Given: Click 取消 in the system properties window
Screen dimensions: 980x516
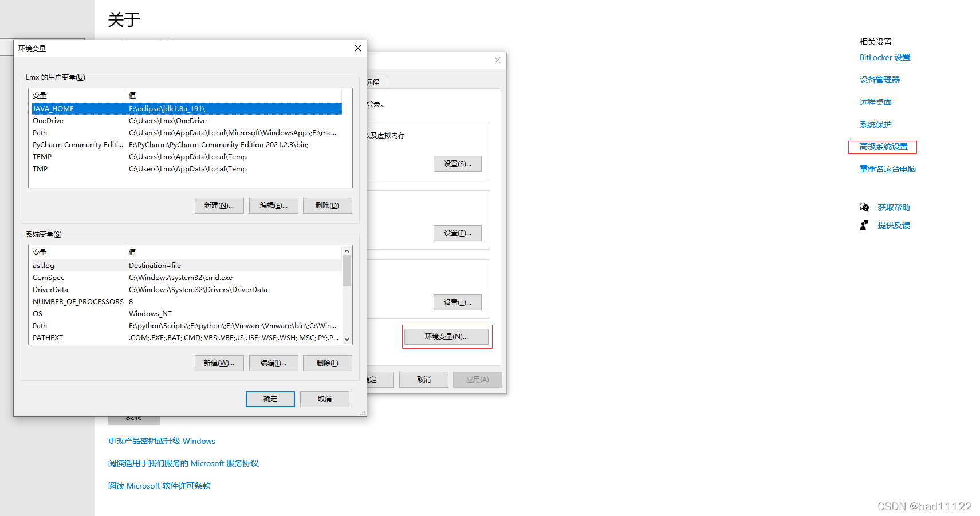Looking at the screenshot, I should pos(424,380).
